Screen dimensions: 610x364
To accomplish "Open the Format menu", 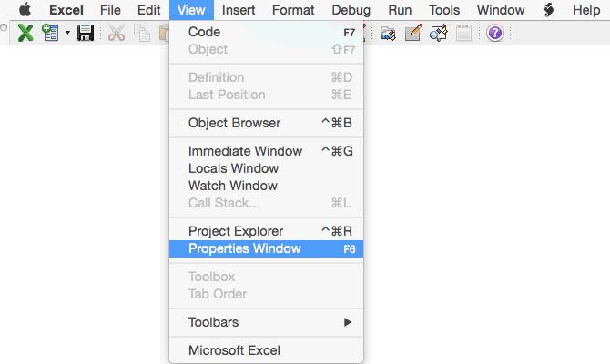I will click(293, 10).
